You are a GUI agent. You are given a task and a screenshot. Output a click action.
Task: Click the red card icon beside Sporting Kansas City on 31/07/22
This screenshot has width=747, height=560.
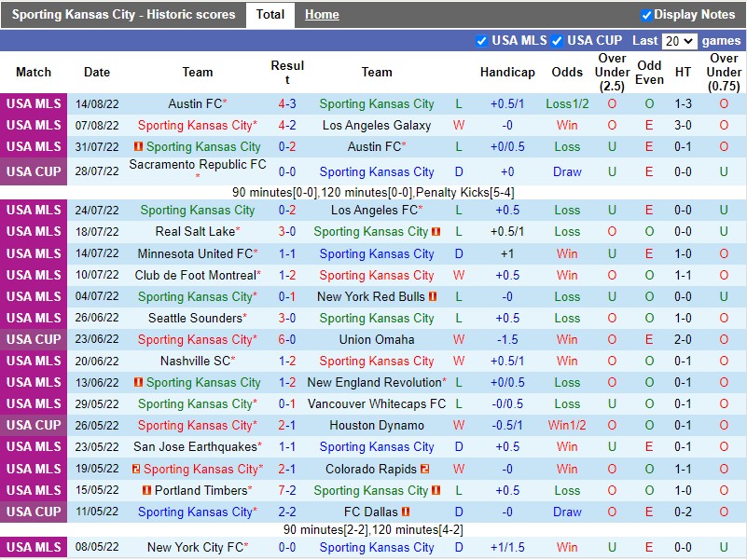[x=138, y=146]
